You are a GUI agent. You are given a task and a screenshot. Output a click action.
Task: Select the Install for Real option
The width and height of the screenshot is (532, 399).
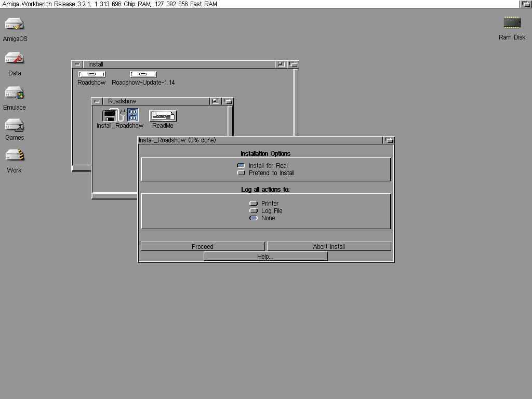pyautogui.click(x=241, y=166)
